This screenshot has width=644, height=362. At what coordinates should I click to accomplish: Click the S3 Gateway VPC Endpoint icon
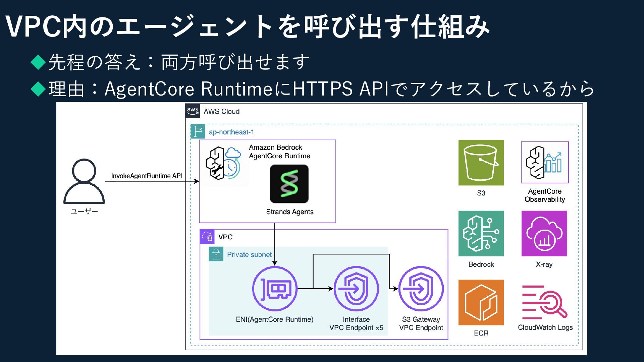[x=421, y=289]
